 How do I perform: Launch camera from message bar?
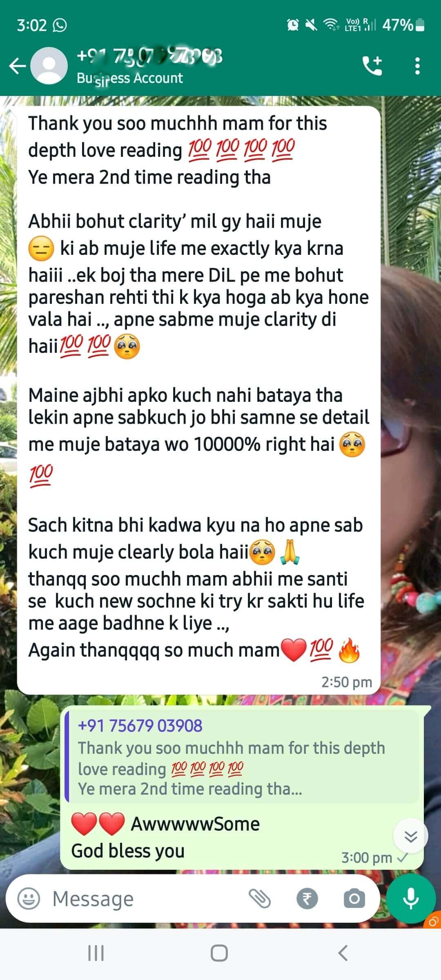[354, 899]
